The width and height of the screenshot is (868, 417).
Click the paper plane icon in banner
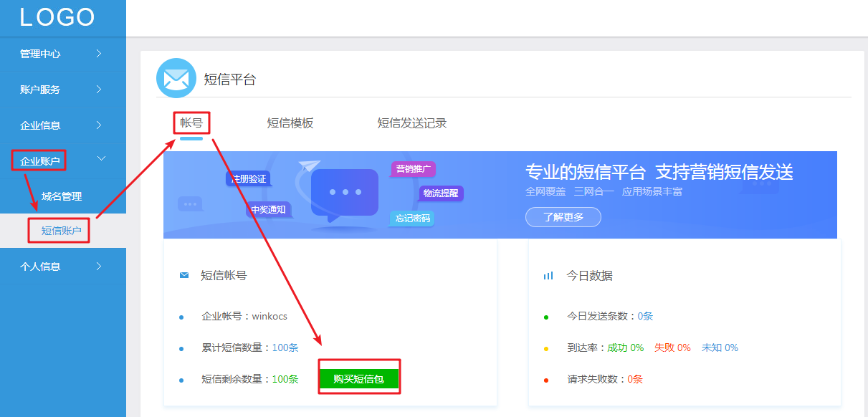307,166
